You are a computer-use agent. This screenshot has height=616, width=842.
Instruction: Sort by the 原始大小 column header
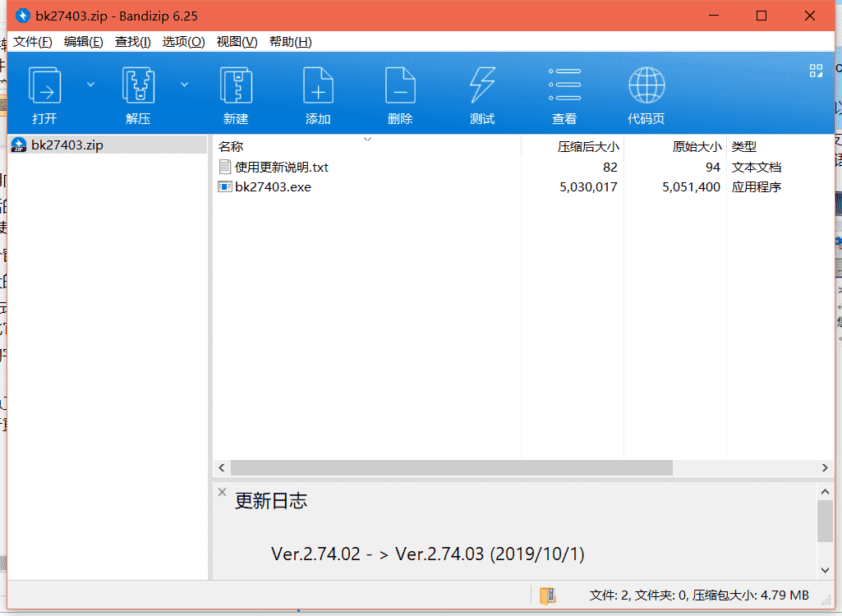pos(697,147)
